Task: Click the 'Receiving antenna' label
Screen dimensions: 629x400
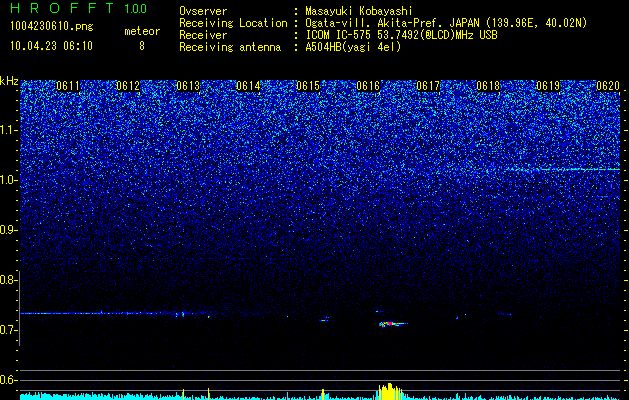Action: coord(230,47)
